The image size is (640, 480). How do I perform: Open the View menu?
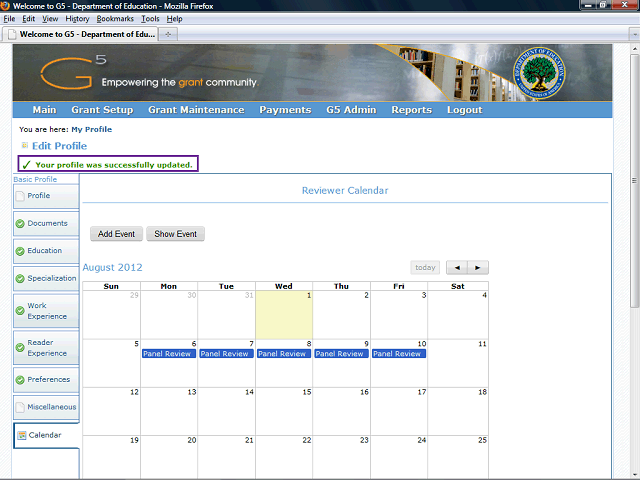tap(50, 19)
